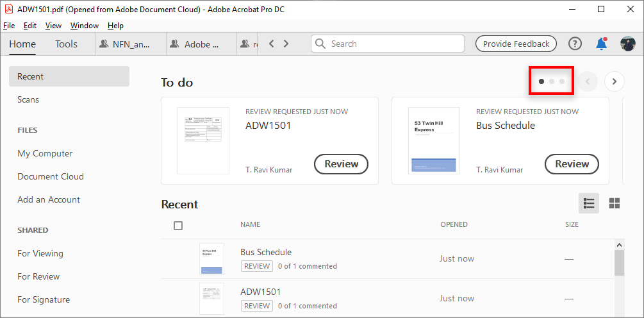The height and width of the screenshot is (318, 644).
Task: Click the Help question mark icon
Action: point(575,44)
